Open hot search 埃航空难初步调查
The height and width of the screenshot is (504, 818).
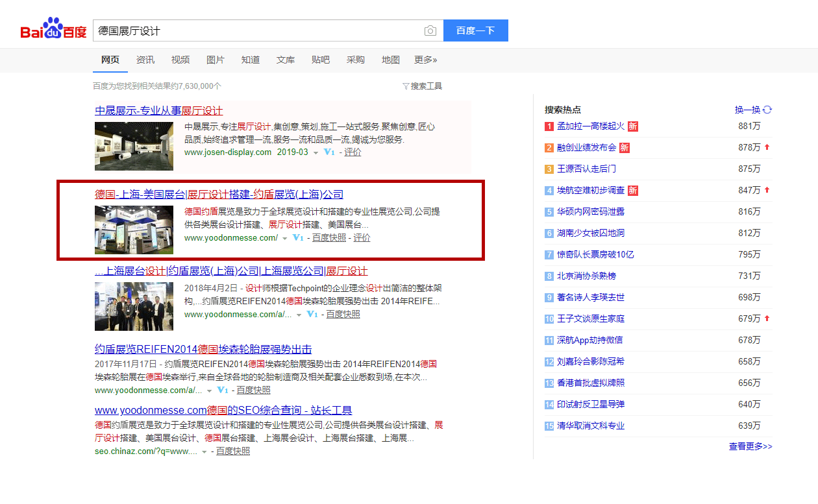pos(590,191)
